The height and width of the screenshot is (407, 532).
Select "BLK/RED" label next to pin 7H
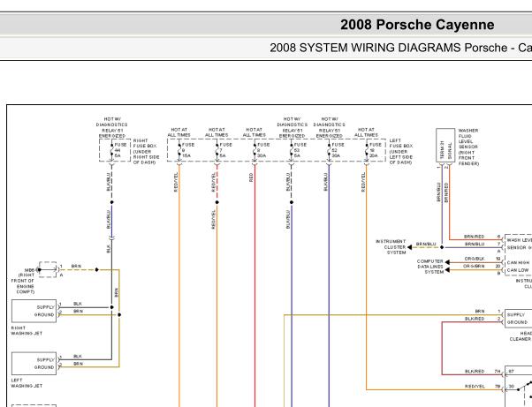click(x=475, y=372)
